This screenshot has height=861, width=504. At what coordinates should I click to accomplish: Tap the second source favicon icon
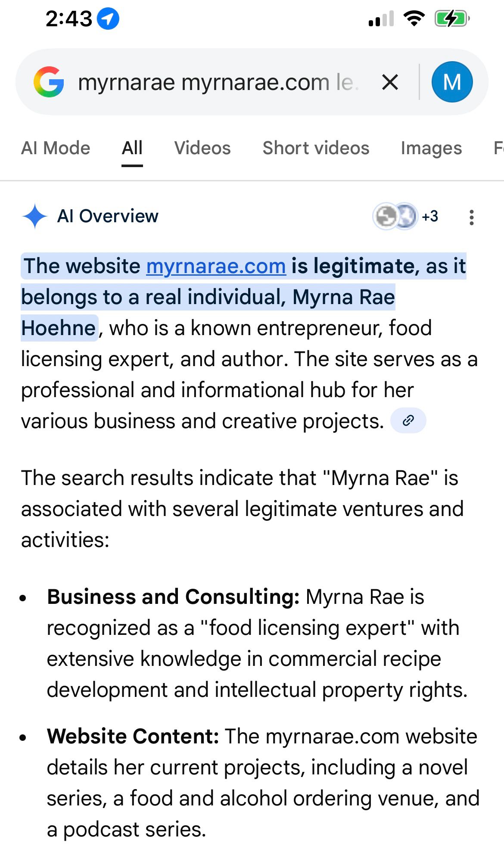click(406, 216)
